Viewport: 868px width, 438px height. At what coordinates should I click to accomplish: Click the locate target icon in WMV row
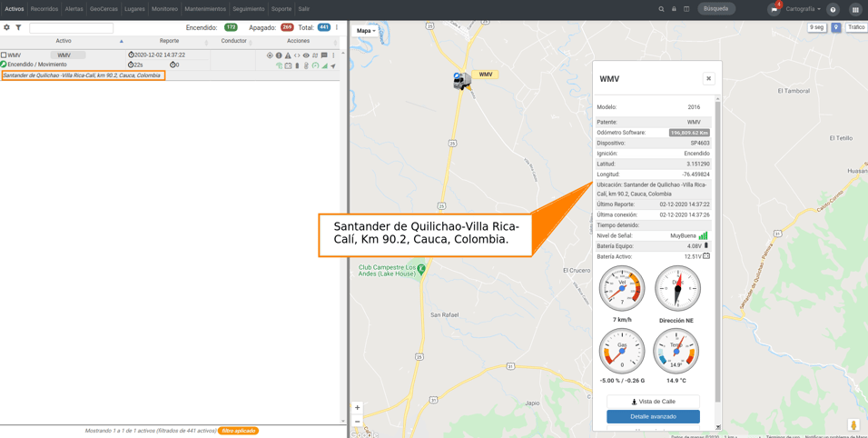tap(270, 55)
